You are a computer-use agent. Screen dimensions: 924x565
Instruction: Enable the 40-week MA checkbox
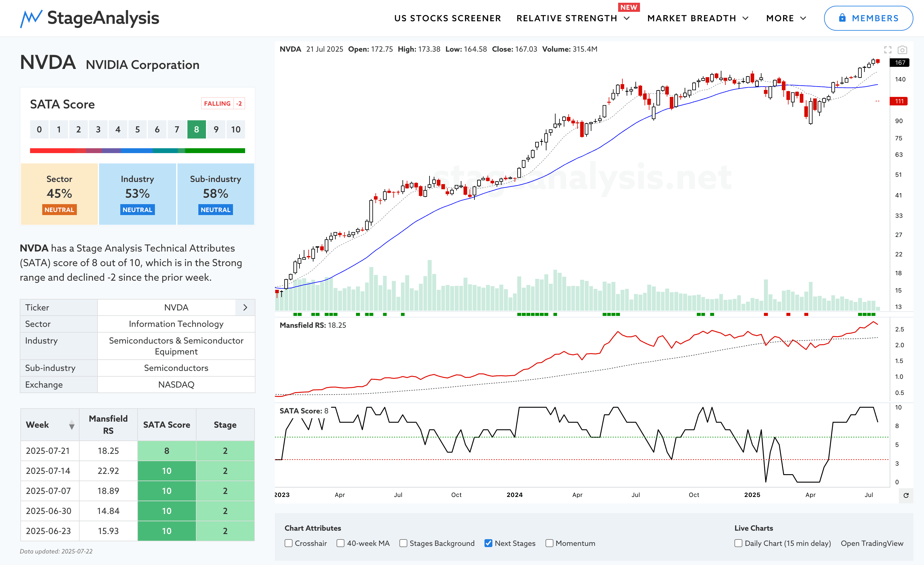point(341,543)
